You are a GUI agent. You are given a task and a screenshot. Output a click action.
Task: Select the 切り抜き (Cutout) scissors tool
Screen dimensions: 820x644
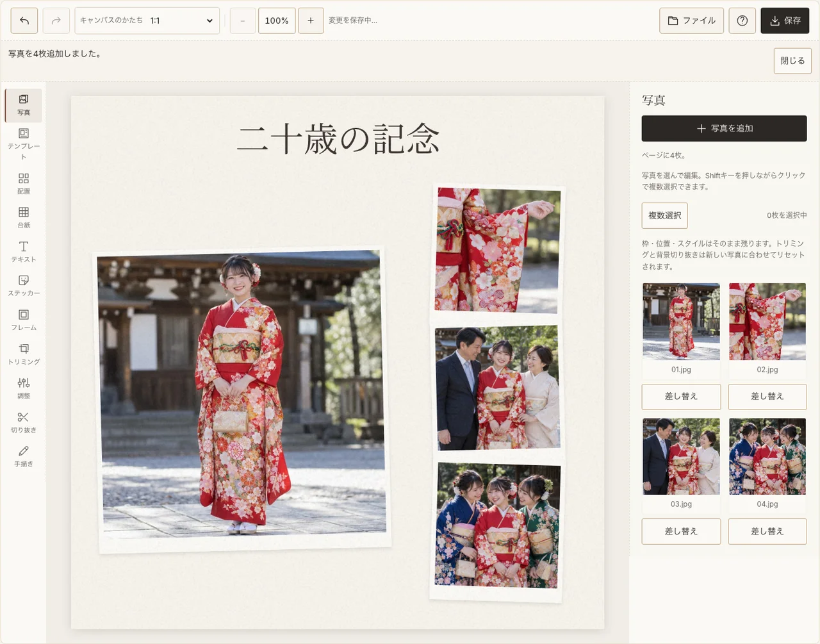point(24,422)
